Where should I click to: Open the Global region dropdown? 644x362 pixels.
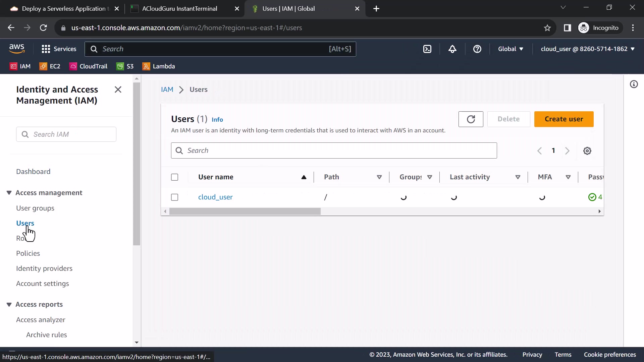pyautogui.click(x=511, y=49)
